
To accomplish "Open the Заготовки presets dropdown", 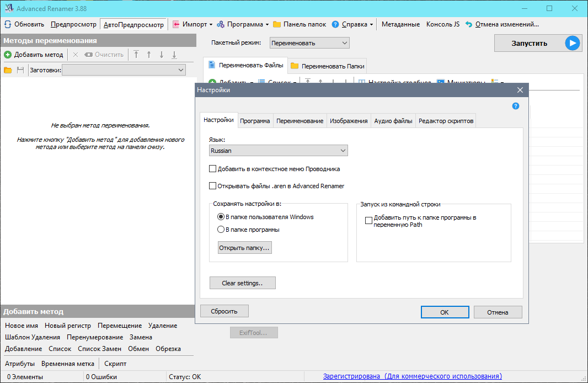I will [124, 70].
